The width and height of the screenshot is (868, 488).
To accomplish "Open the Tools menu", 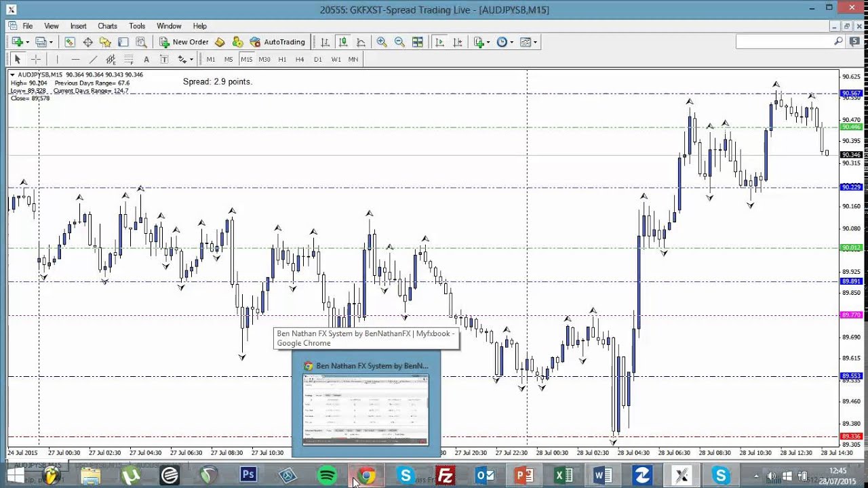I will (137, 26).
